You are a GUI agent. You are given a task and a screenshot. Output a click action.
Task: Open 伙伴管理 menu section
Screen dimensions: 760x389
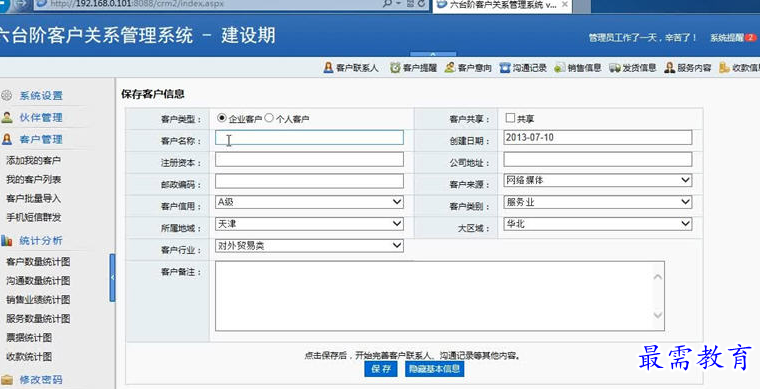pos(41,118)
